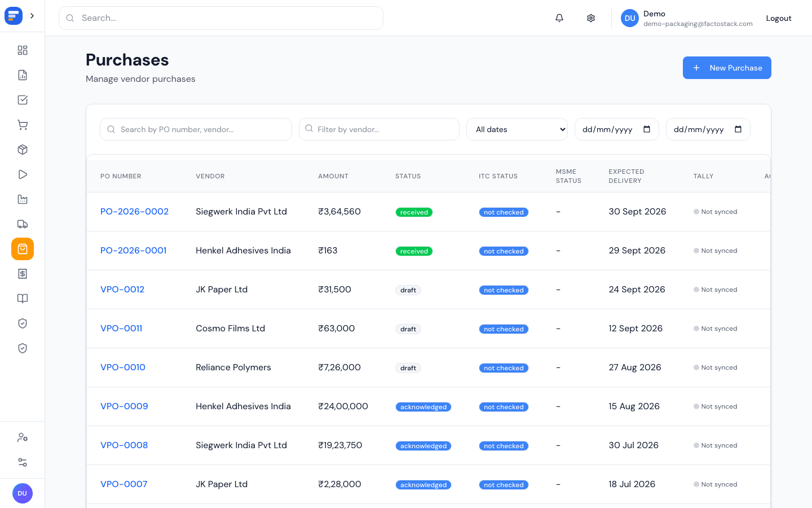Viewport: 812px width, 508px height.
Task: Click the TALLY column header
Action: pyautogui.click(x=703, y=176)
